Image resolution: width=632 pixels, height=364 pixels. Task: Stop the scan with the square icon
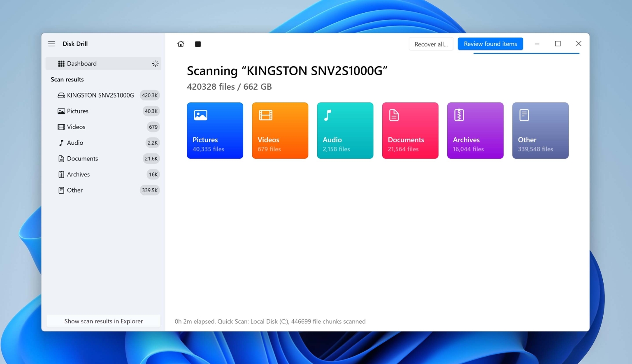(x=198, y=44)
